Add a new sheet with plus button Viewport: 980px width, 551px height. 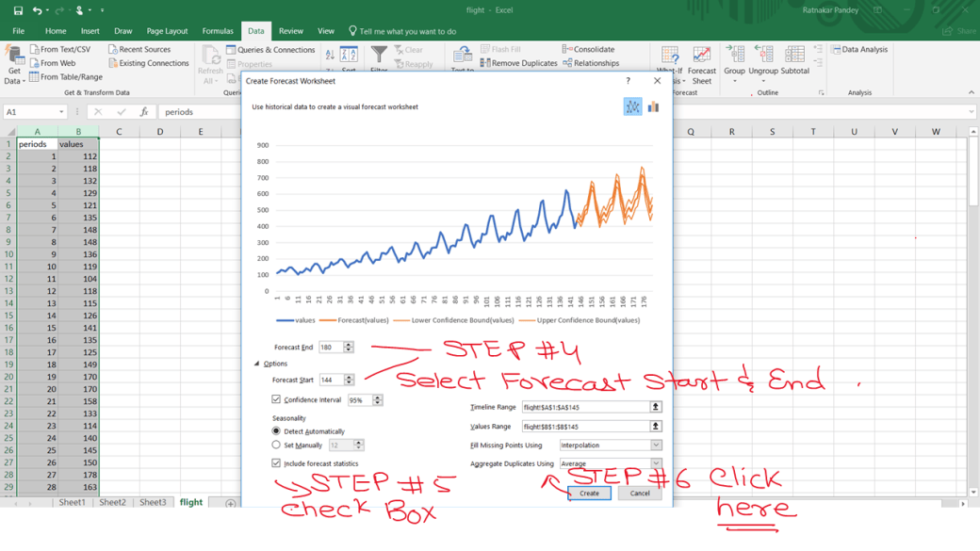click(x=231, y=503)
